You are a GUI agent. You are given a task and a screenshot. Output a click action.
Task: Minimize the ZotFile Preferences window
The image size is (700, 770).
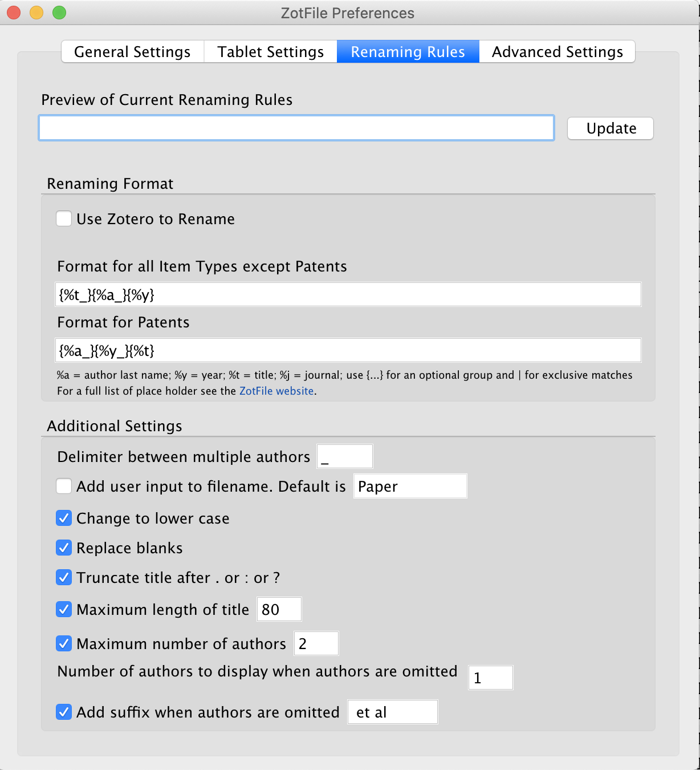(36, 13)
